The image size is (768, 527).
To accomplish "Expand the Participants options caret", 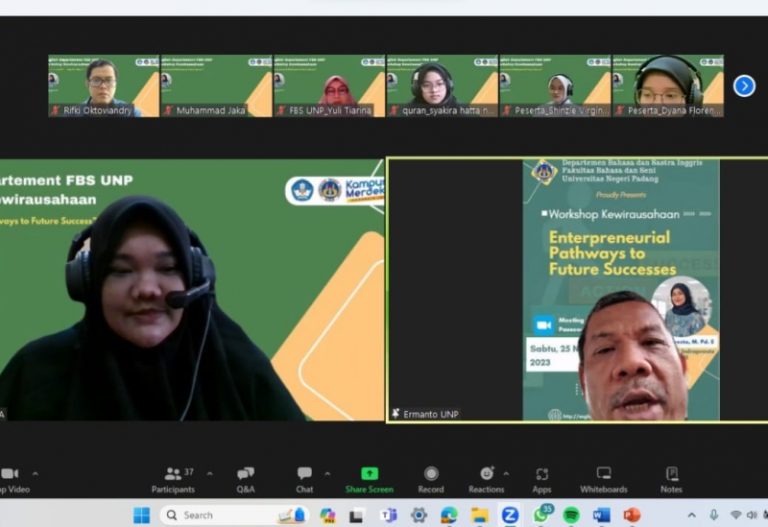I will [x=210, y=474].
